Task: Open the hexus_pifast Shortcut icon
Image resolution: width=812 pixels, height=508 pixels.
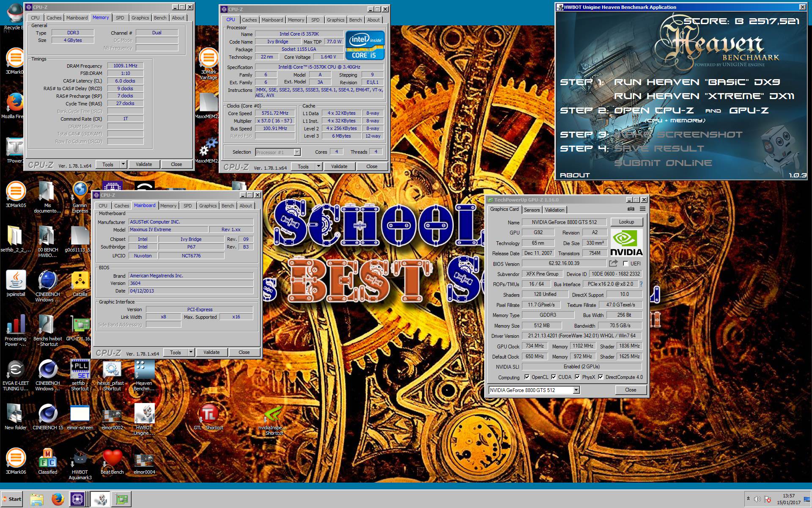Action: tap(112, 375)
